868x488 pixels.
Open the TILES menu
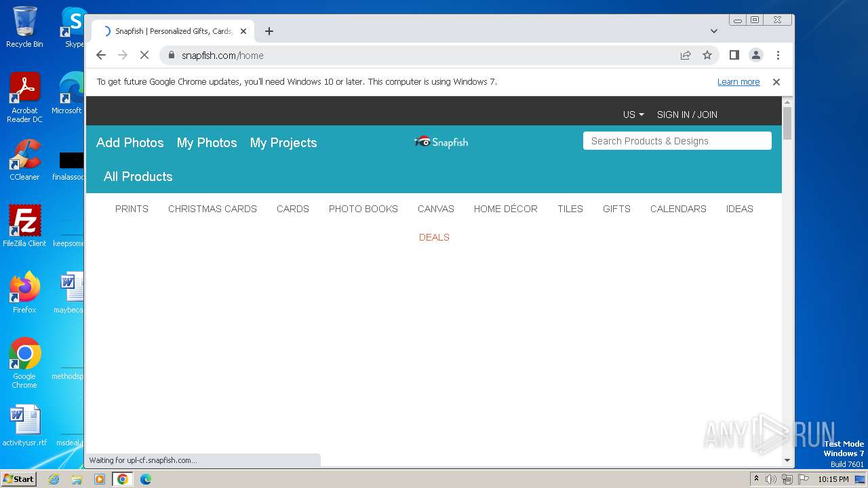pos(570,209)
